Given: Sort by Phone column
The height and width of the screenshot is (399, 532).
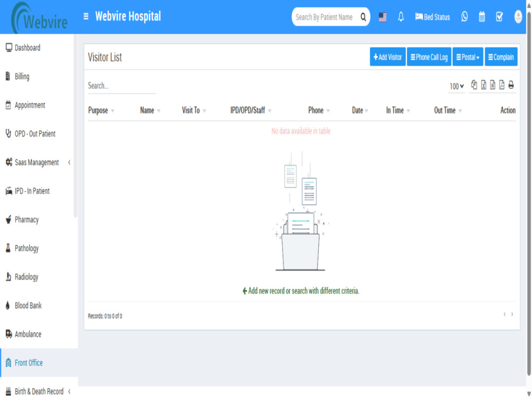Looking at the screenshot, I should click(319, 110).
